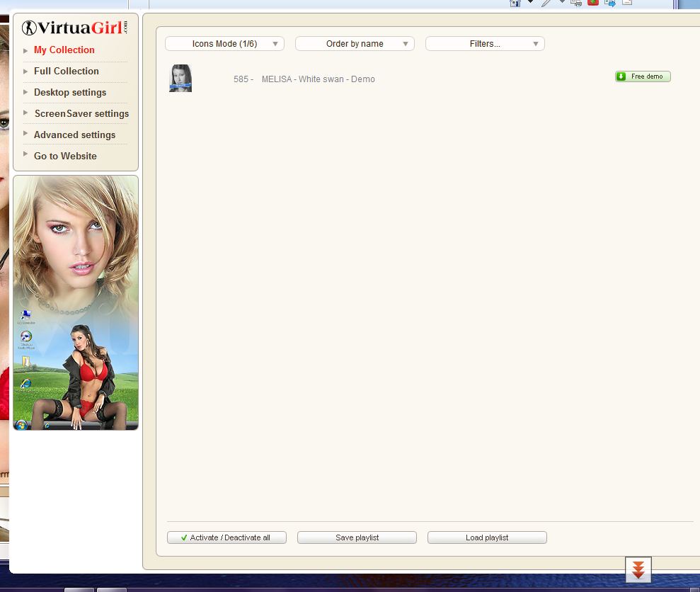Screen dimensions: 700x592
Task: Click the desktop preview image in sidebar
Action: [x=76, y=302]
